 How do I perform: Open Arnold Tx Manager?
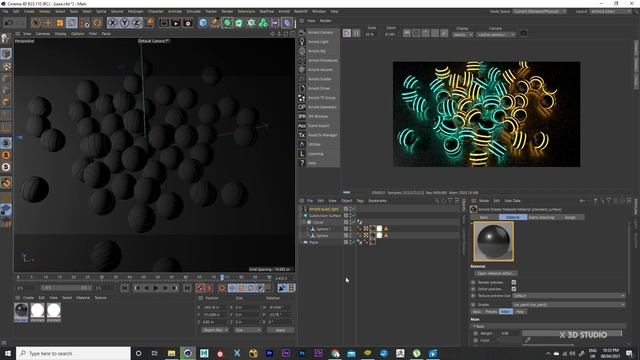319,135
